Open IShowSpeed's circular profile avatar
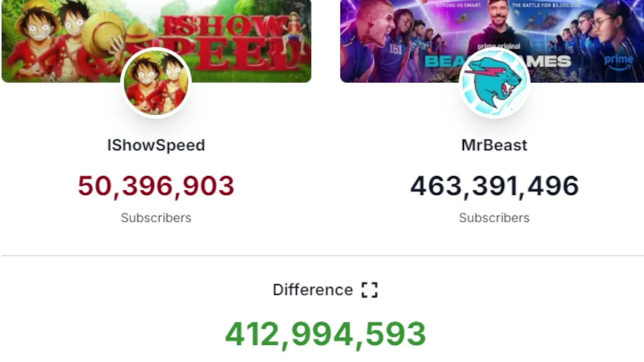The image size is (644, 362). [x=156, y=82]
